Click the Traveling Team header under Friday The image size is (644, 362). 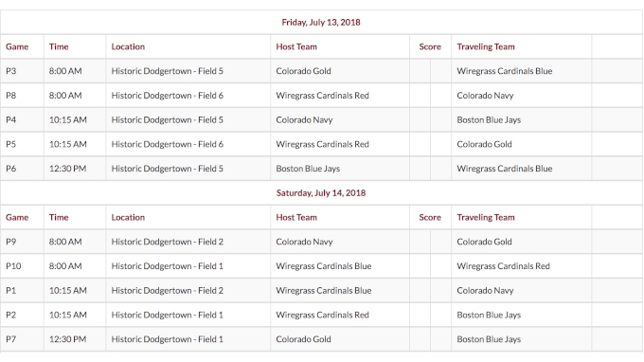(x=486, y=46)
